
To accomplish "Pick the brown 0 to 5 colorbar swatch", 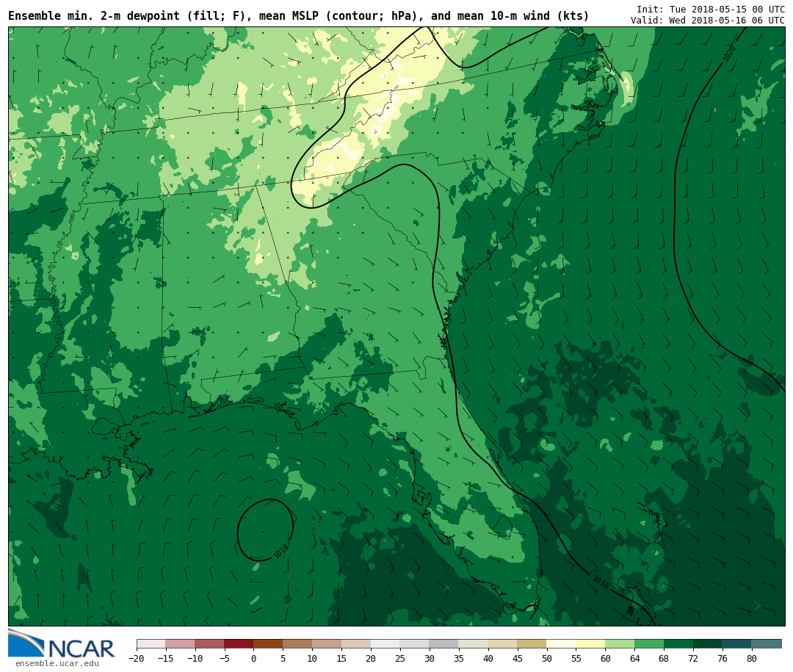I will [269, 643].
